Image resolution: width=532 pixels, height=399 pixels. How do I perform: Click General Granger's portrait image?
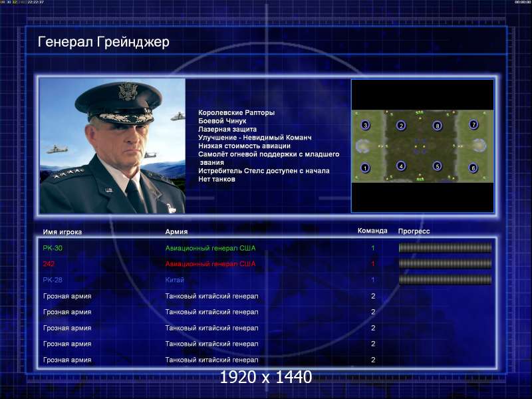pyautogui.click(x=112, y=146)
